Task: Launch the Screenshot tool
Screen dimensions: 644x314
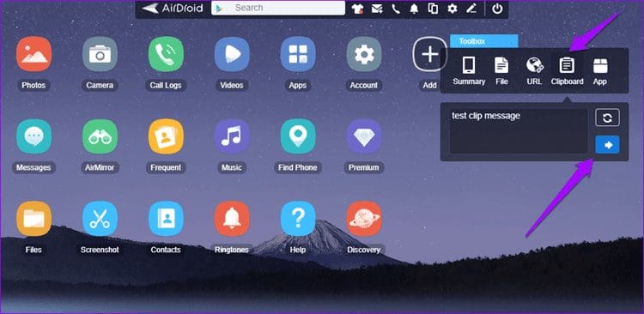Action: (100, 219)
